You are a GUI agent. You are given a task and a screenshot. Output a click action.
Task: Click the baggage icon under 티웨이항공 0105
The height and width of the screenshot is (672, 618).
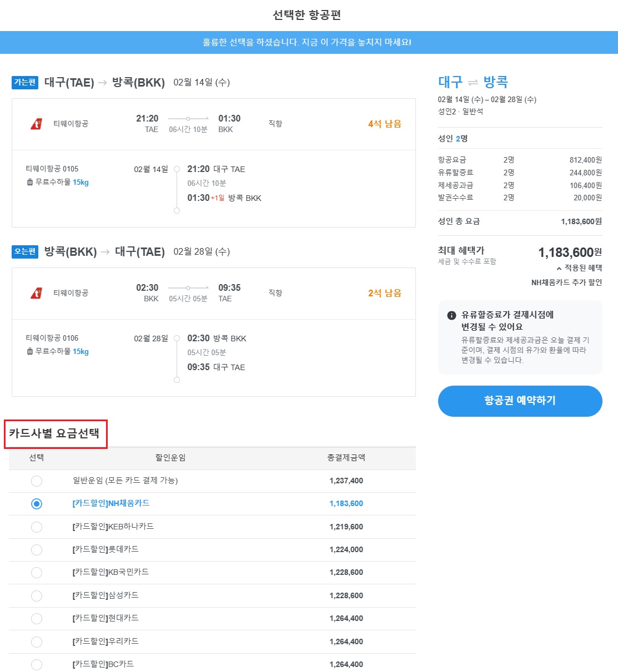pyautogui.click(x=30, y=182)
